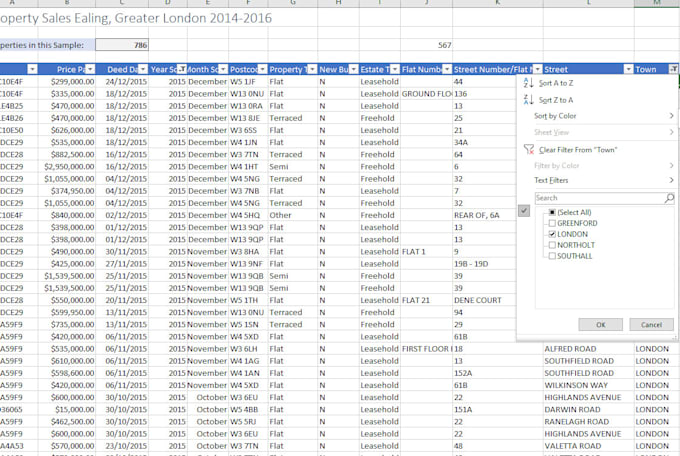Select the GROUND FLOOR flat number cell
This screenshot has height=456, width=680.
[x=426, y=94]
